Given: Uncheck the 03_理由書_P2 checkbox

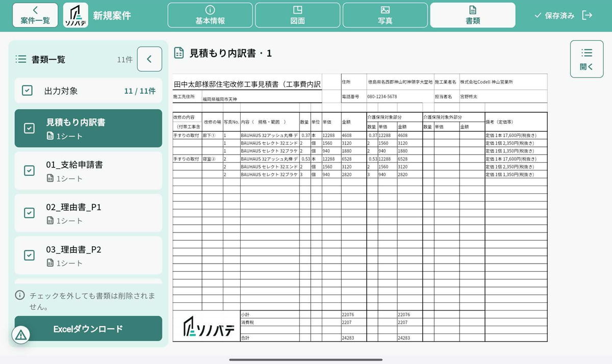Looking at the screenshot, I should pos(30,255).
